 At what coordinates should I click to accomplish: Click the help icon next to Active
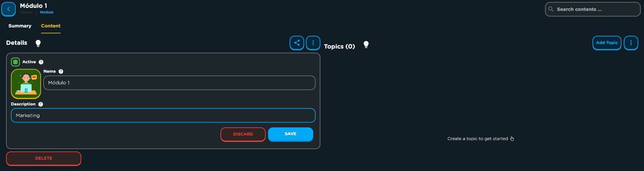41,62
